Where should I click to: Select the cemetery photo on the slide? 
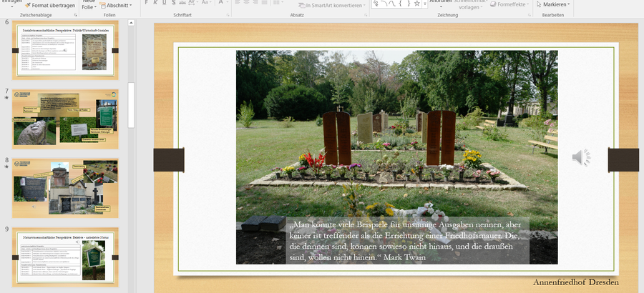396,157
